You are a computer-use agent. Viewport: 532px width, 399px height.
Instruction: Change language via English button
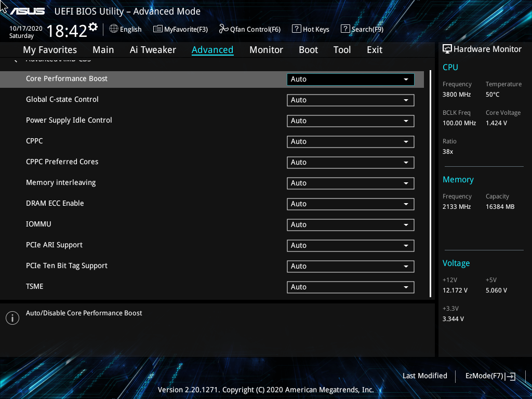click(126, 29)
